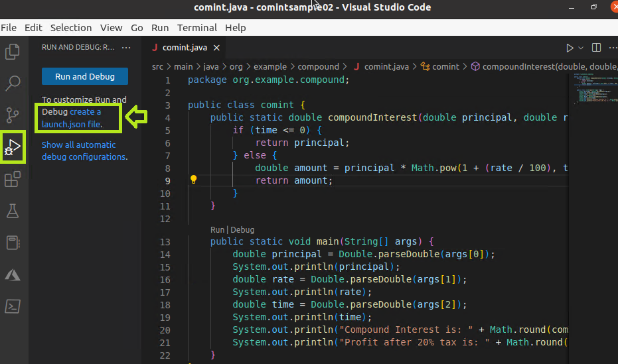The height and width of the screenshot is (364, 618).
Task: Click 'RUN AND DEBUG' panel title
Action: tap(78, 47)
